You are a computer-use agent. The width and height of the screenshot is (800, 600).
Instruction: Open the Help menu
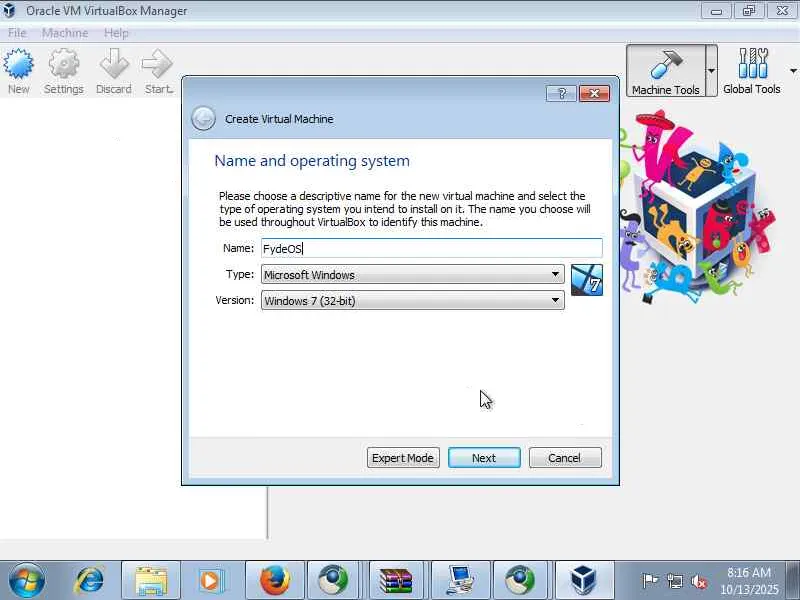click(116, 33)
